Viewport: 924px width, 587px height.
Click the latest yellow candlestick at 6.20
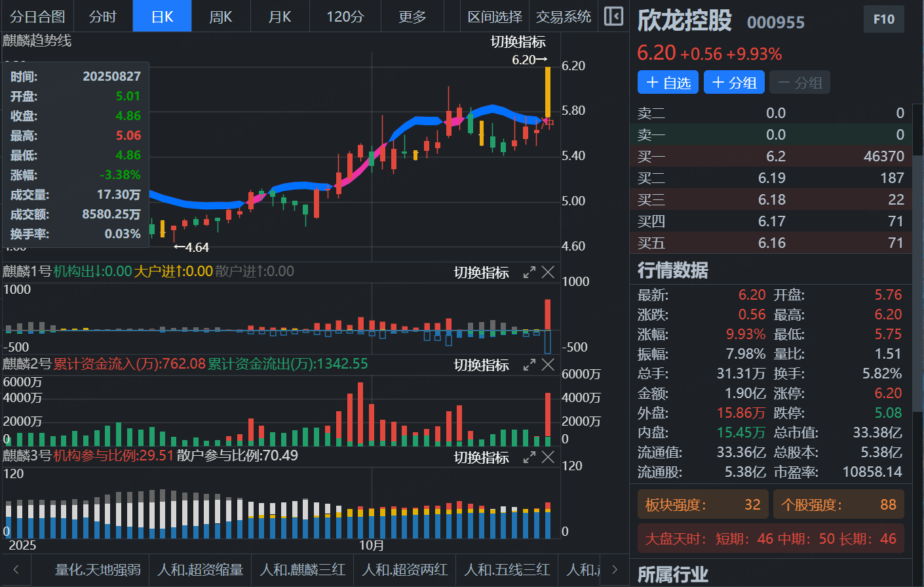[548, 92]
